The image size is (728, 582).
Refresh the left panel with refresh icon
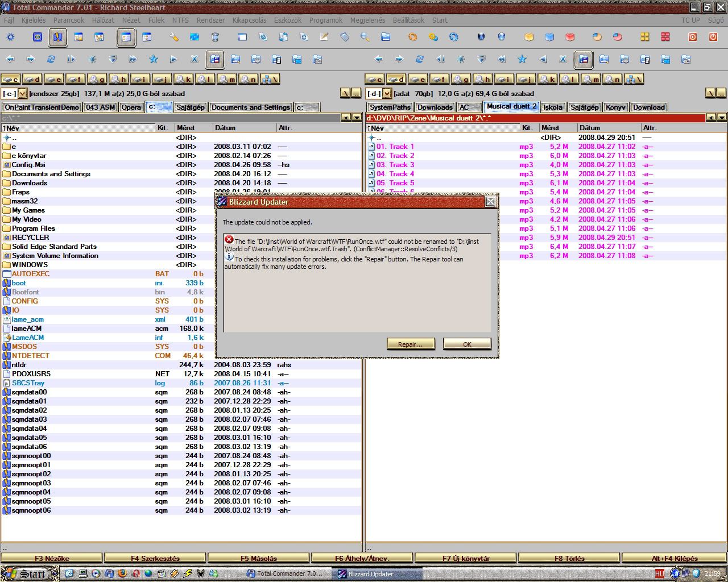click(x=51, y=59)
